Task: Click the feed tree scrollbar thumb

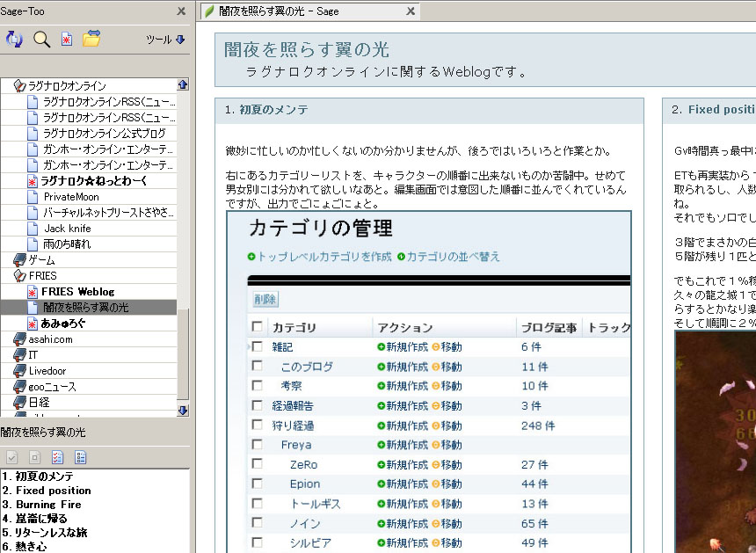Action: click(183, 354)
